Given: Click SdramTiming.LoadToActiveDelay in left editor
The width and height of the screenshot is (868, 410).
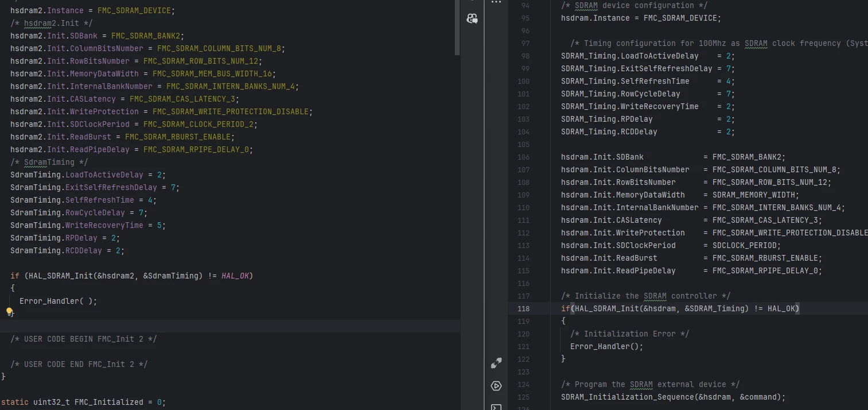Looking at the screenshot, I should tap(77, 175).
